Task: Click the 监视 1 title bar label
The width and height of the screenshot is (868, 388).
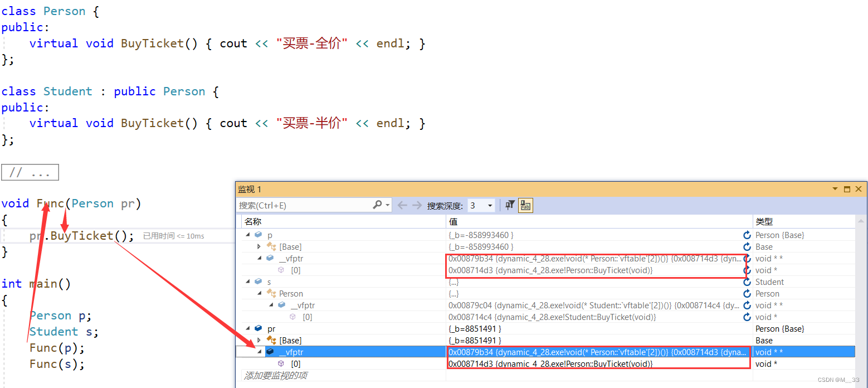Action: 250,190
